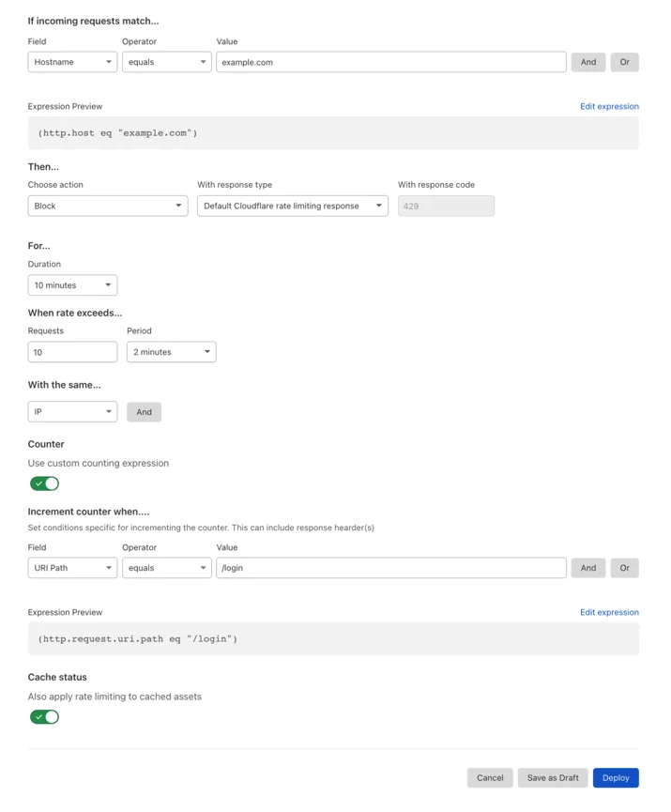Toggle Use custom counting expression switch
This screenshot has height=812, width=671.
click(x=44, y=483)
